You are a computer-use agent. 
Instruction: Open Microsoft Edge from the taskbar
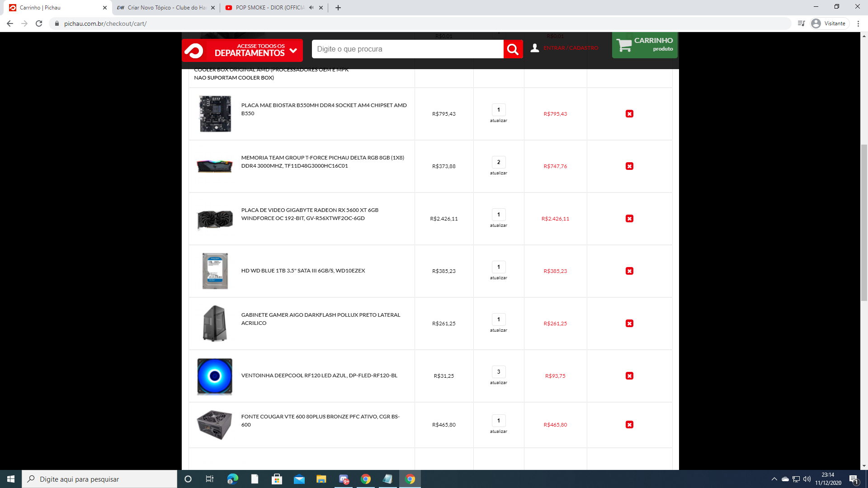click(x=233, y=479)
